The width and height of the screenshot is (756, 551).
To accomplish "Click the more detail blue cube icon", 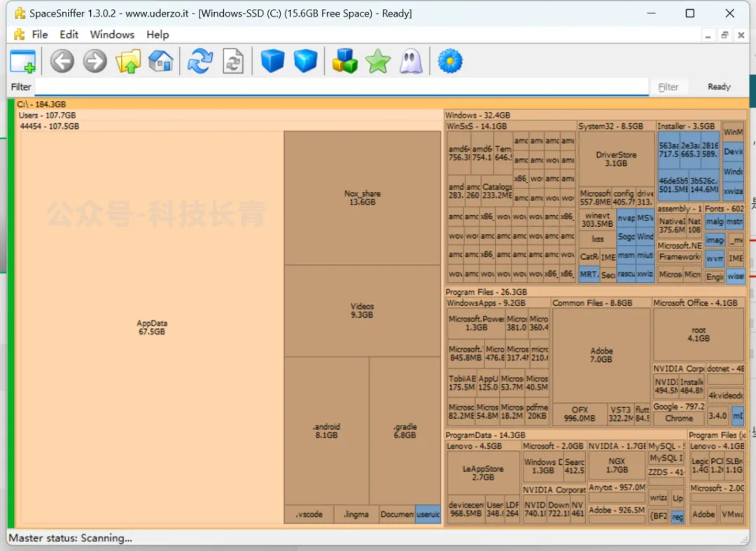I will 305,62.
